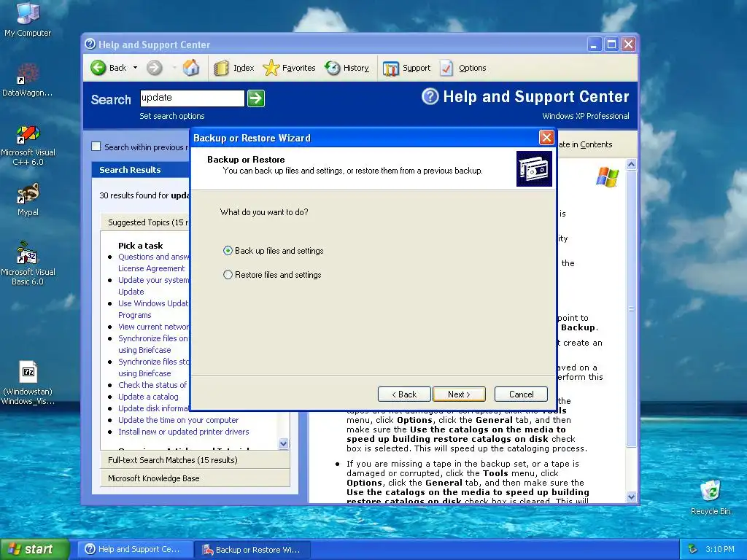Click green Back arrow in Help Center
Image resolution: width=747 pixels, height=560 pixels.
(98, 68)
